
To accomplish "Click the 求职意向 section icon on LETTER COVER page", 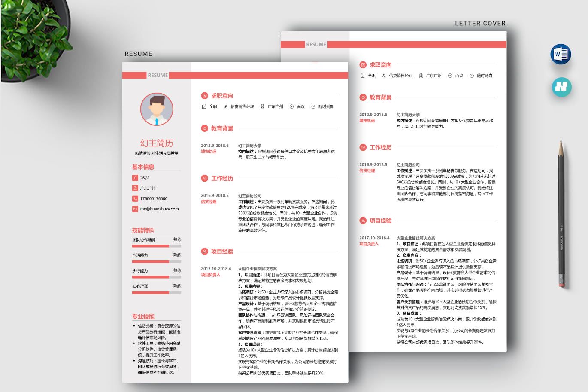I will coord(363,65).
